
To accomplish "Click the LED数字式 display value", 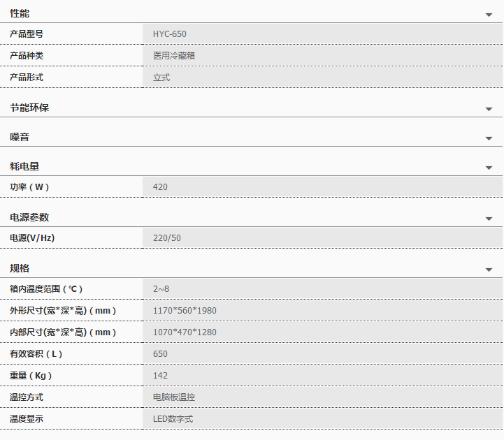I will (173, 419).
